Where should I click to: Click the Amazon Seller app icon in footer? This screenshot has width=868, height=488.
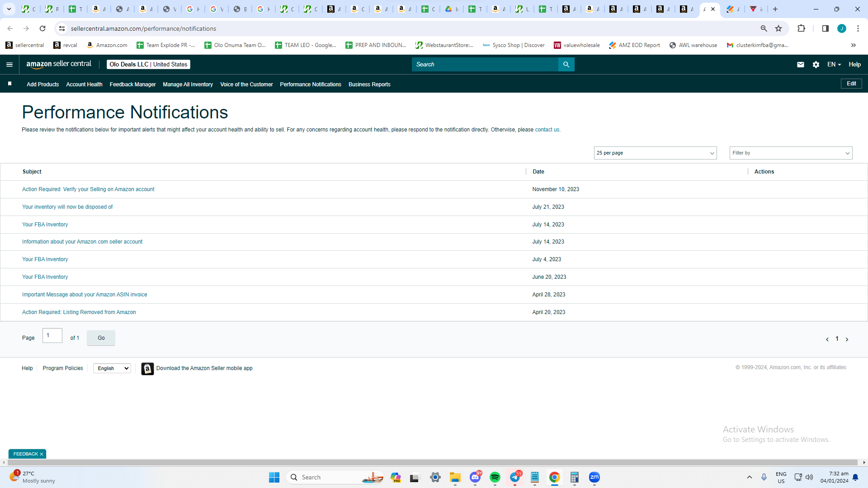click(x=147, y=369)
